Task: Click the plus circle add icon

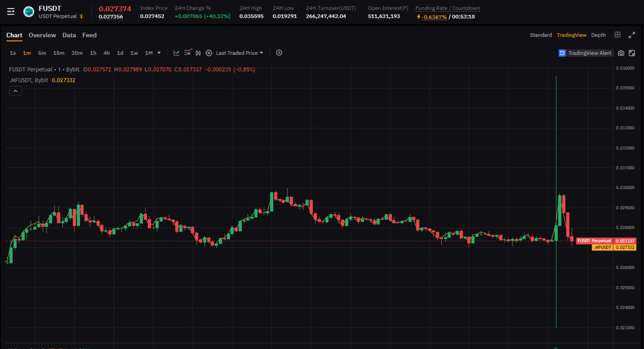Action: click(279, 53)
